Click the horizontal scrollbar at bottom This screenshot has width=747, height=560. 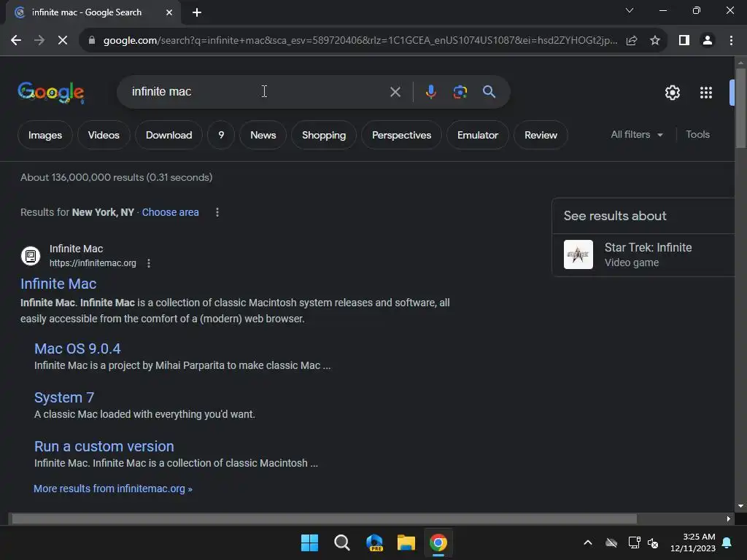tap(324, 518)
